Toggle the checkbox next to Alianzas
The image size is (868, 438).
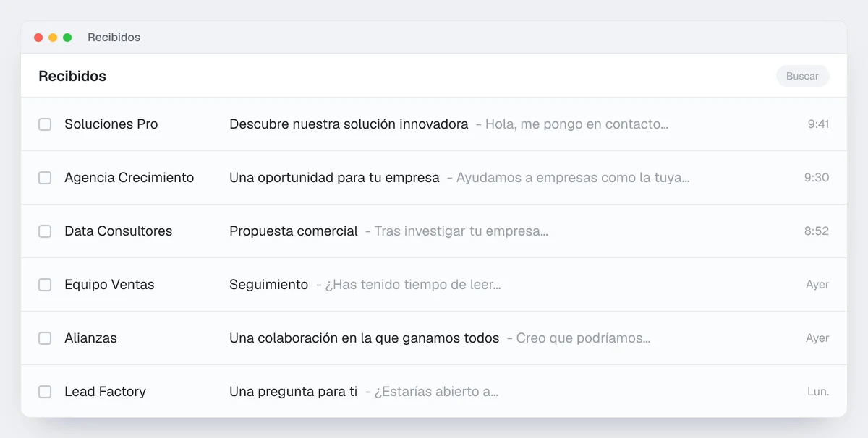coord(45,338)
